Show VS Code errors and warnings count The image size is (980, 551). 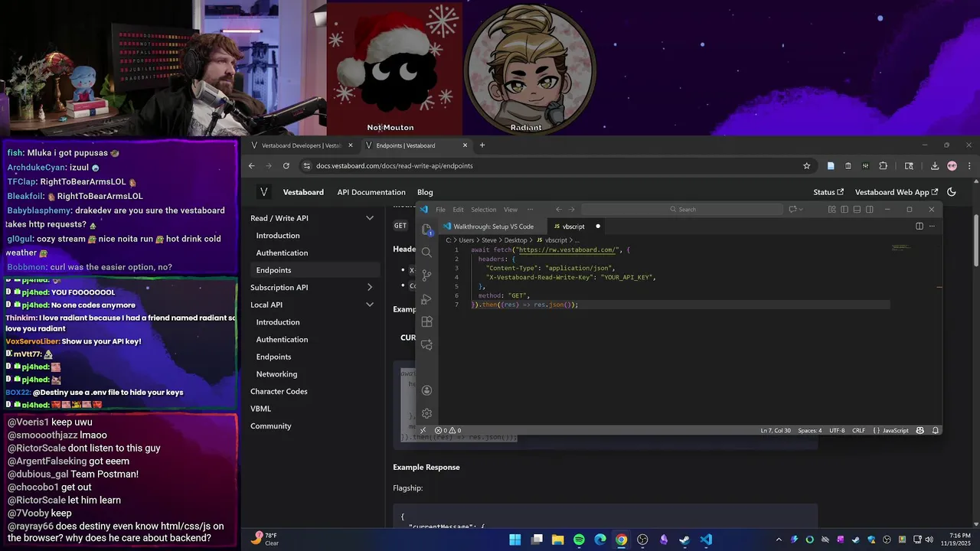click(449, 430)
